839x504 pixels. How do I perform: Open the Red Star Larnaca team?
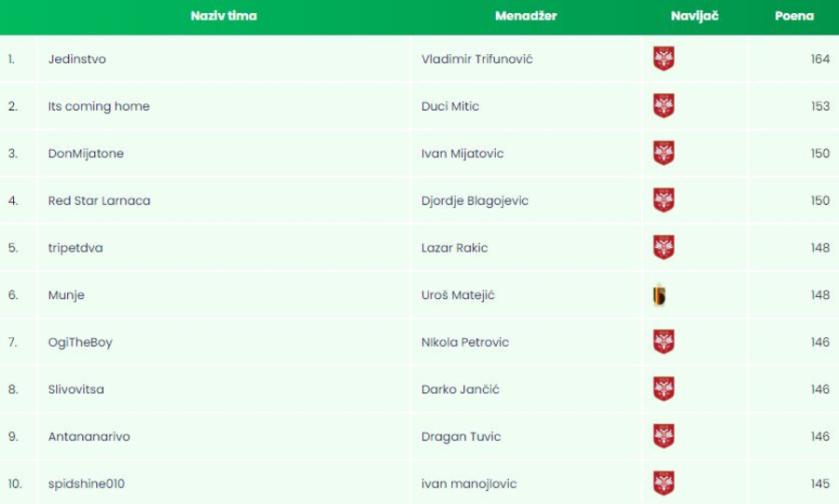[x=99, y=200]
